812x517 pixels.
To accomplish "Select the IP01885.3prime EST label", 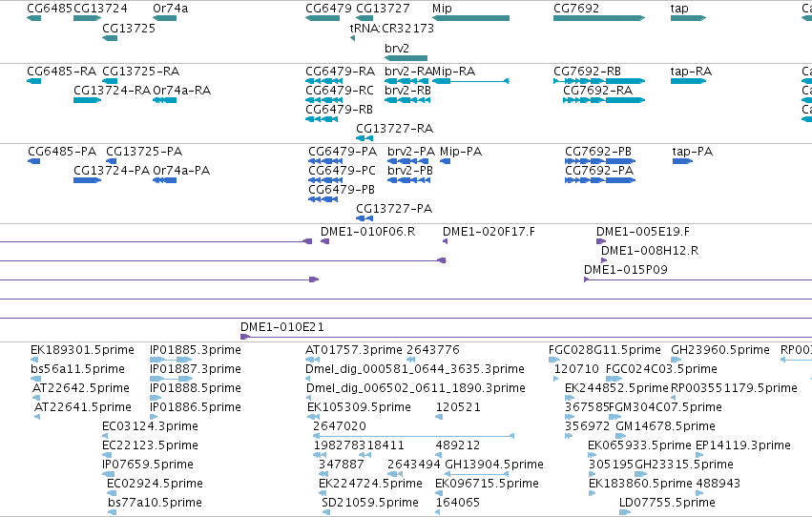I will coord(196,350).
